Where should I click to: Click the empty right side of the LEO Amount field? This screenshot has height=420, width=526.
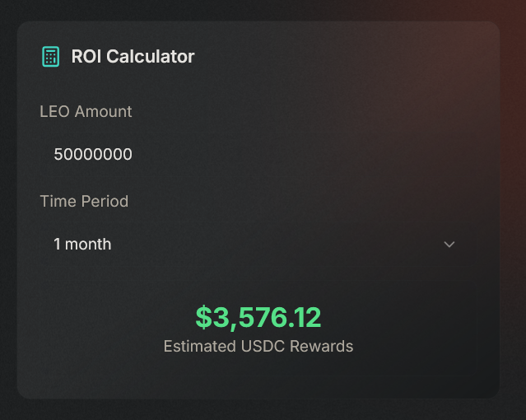[x=336, y=155]
